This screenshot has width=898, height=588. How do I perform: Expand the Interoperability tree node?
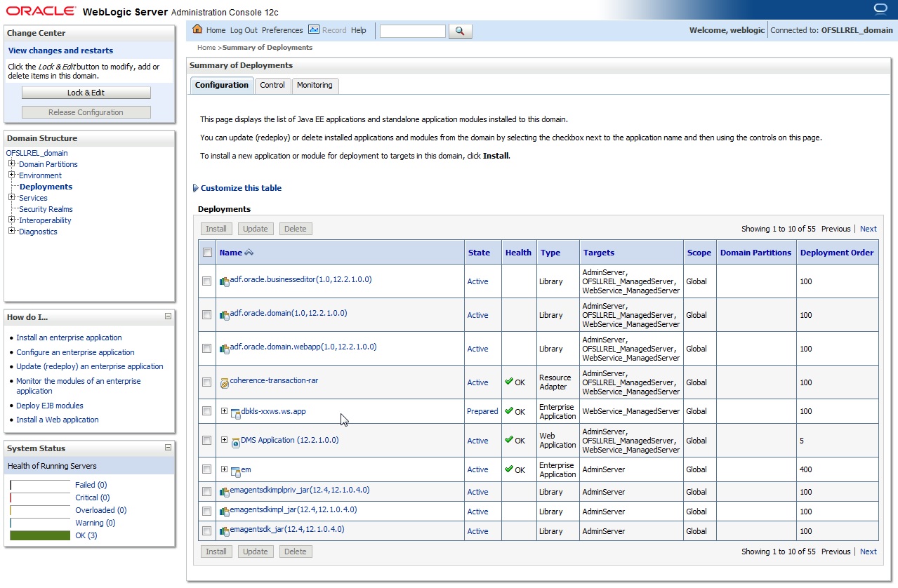[x=11, y=220]
